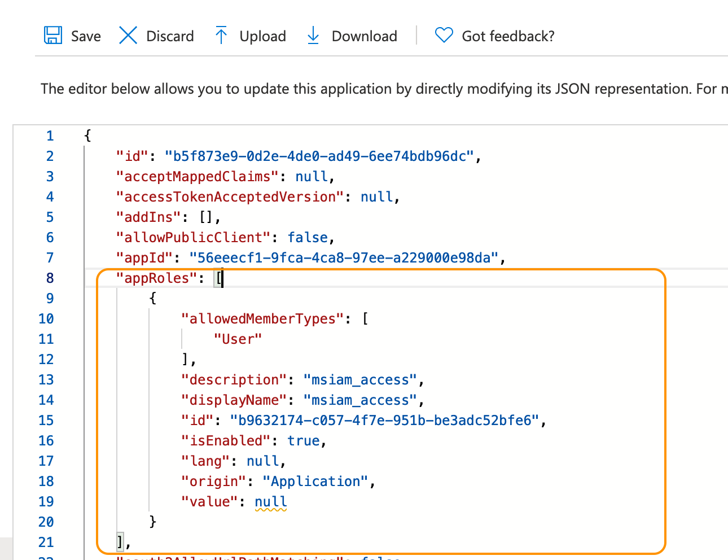Image resolution: width=728 pixels, height=560 pixels.
Task: Click the Download arrow icon
Action: tap(313, 36)
